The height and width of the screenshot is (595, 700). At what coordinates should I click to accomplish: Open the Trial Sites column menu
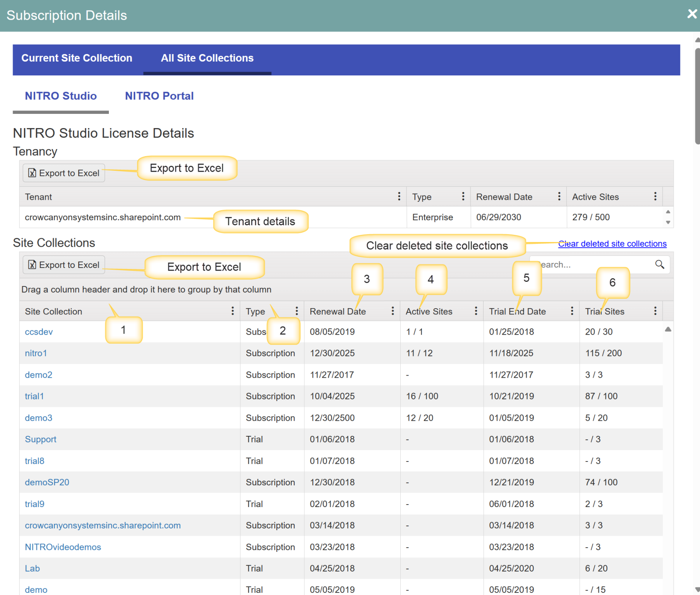pyautogui.click(x=655, y=311)
